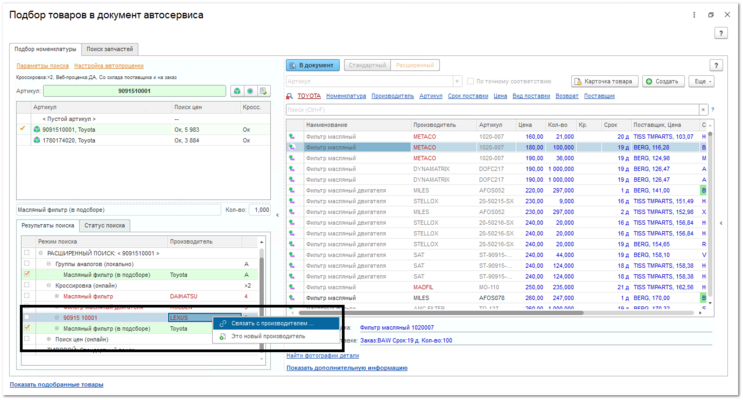Click row icon of METACO 160,00 item
Viewport: 743px width, 400px height.
(292, 136)
